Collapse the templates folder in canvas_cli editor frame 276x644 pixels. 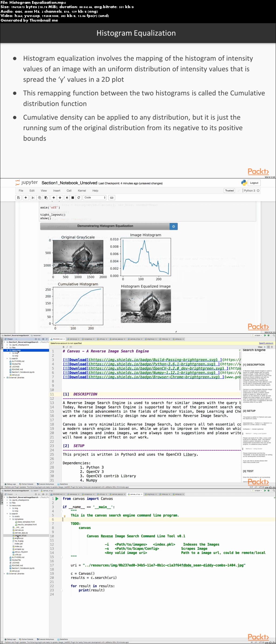pos(10,519)
